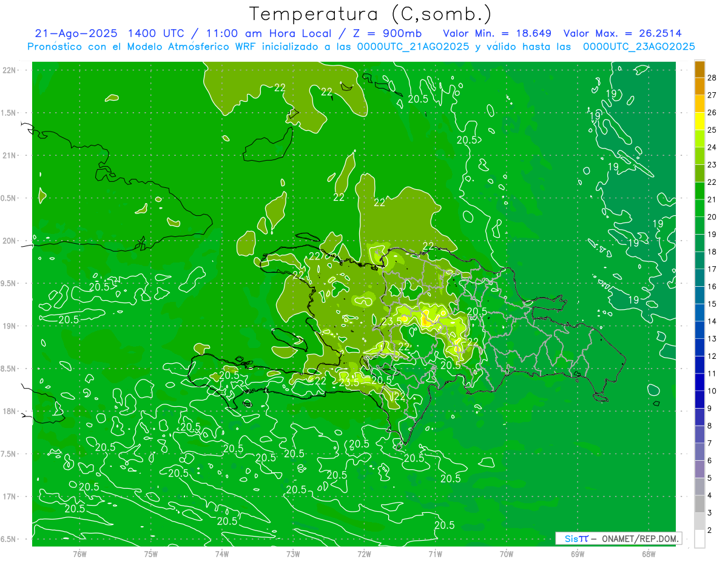Click the legend scale number '26'

pyautogui.click(x=712, y=113)
